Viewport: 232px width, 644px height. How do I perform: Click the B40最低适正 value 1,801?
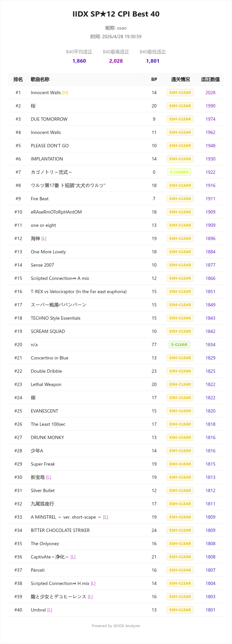[153, 61]
